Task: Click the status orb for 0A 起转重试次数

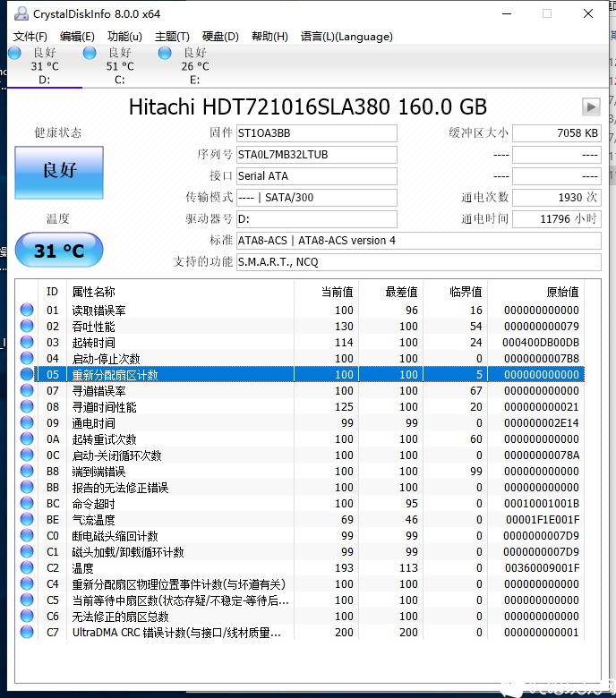Action: pos(27,438)
